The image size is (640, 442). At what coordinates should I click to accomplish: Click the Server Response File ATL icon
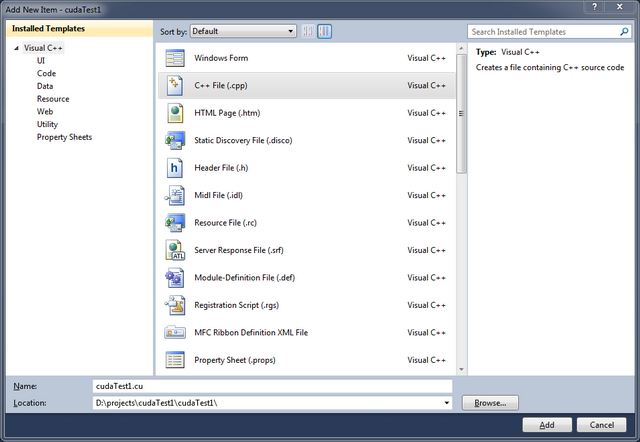[175, 250]
